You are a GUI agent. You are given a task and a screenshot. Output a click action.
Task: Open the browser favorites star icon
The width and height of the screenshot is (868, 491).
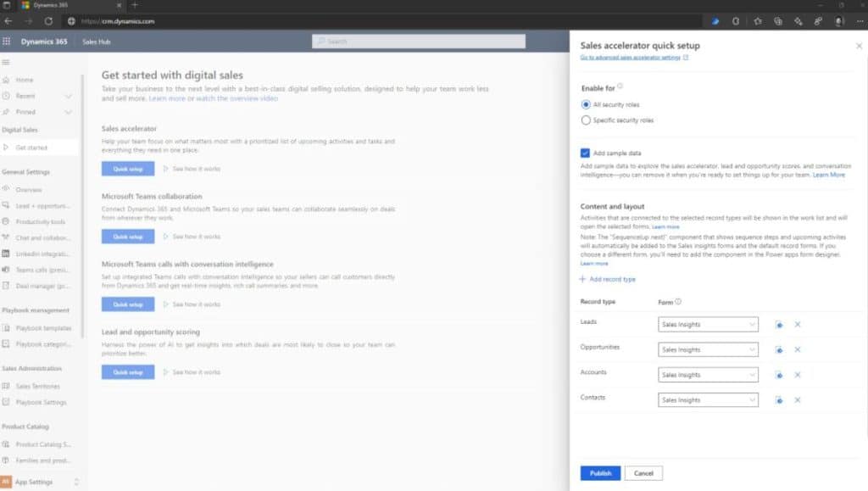[x=758, y=21]
